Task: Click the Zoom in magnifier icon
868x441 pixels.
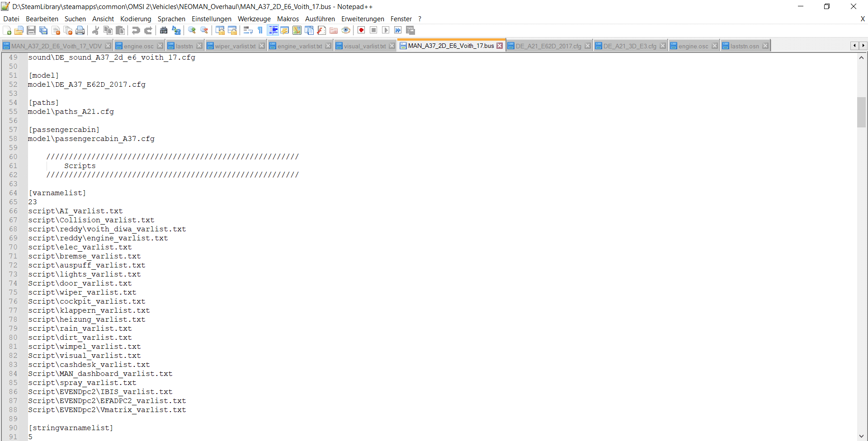Action: (192, 30)
